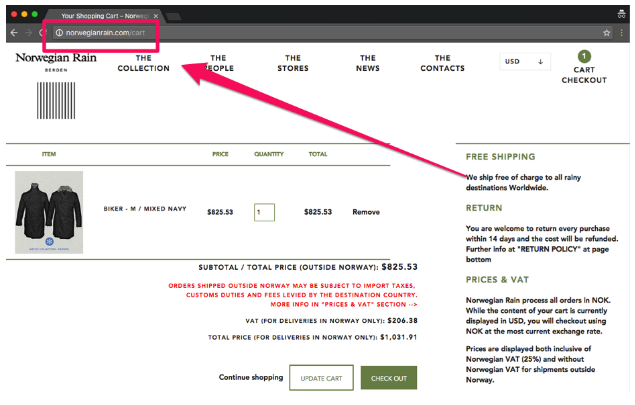The image size is (635, 405).
Task: Open The Stores menu
Action: pos(293,63)
